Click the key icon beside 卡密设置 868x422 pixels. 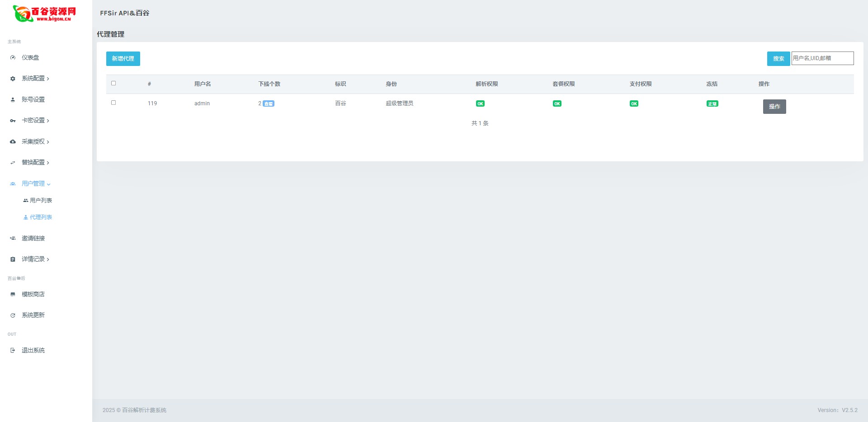point(13,121)
